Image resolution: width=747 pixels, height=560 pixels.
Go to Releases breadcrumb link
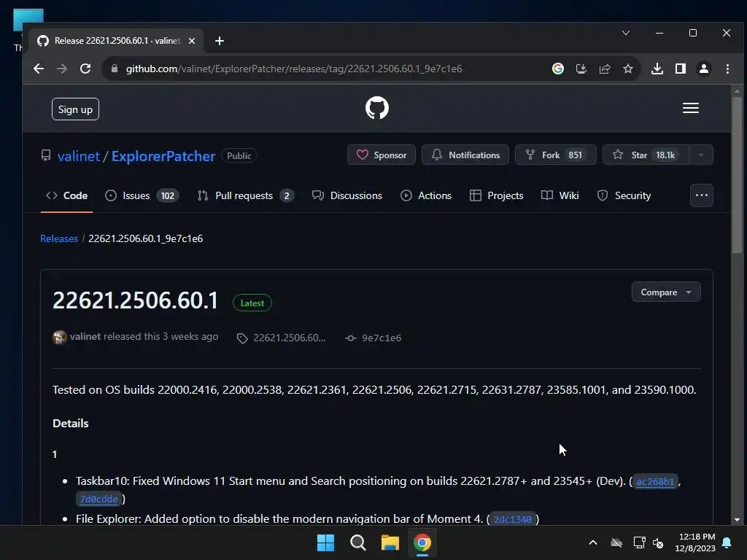click(x=59, y=238)
